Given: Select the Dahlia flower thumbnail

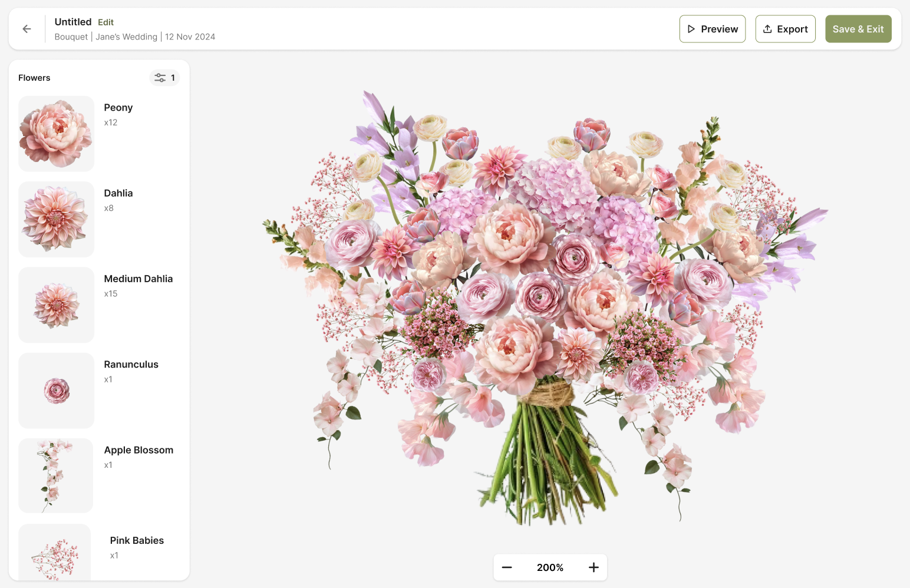Looking at the screenshot, I should 57,219.
